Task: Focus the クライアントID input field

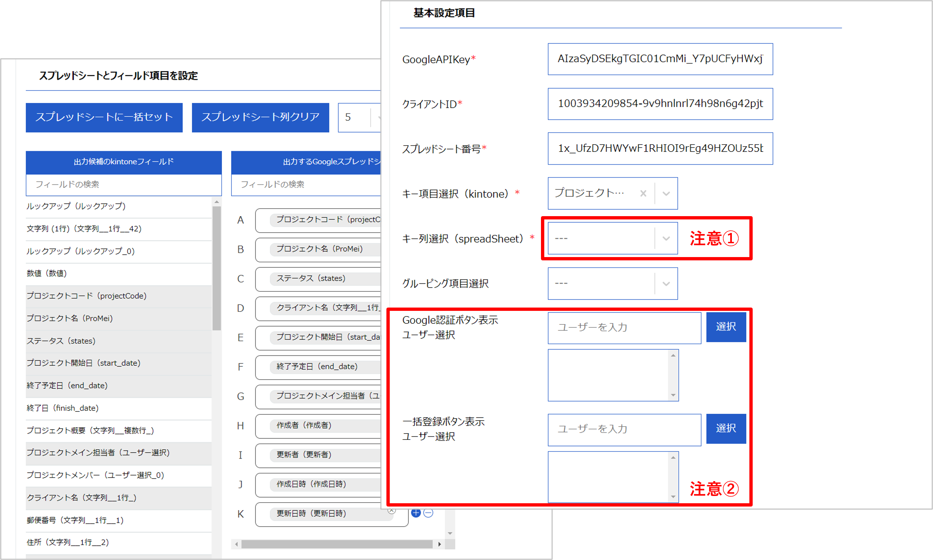Action: pyautogui.click(x=660, y=104)
